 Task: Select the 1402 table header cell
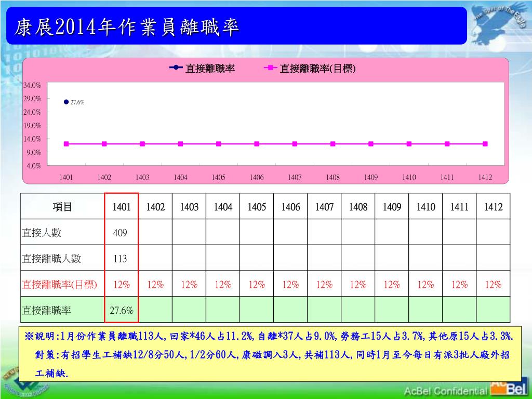(x=155, y=206)
